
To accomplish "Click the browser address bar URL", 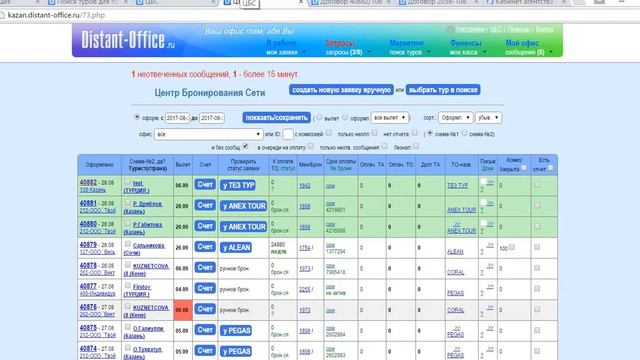I will pyautogui.click(x=56, y=15).
